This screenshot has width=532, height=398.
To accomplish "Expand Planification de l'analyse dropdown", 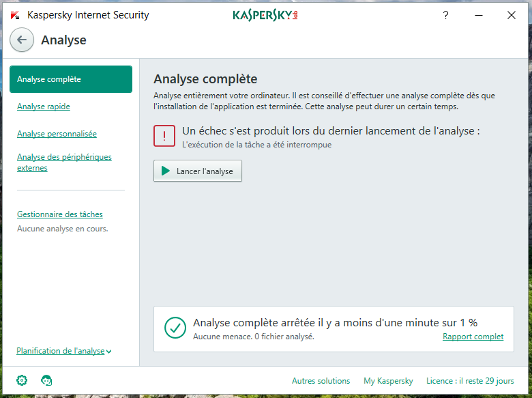I will pyautogui.click(x=64, y=351).
